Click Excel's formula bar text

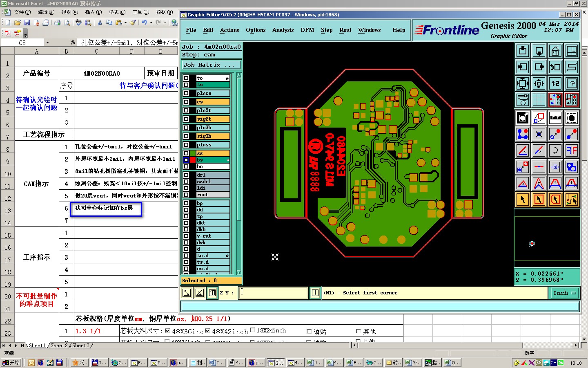(129, 42)
